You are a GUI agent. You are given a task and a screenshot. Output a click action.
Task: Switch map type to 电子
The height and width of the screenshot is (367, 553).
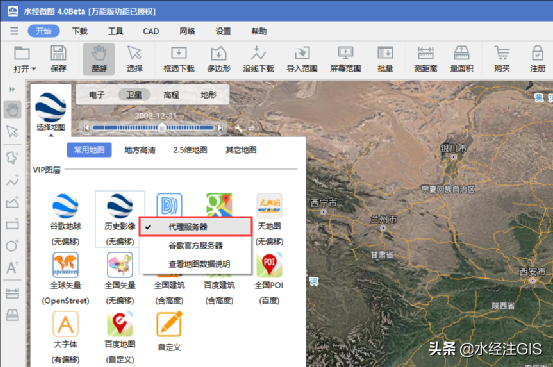97,95
